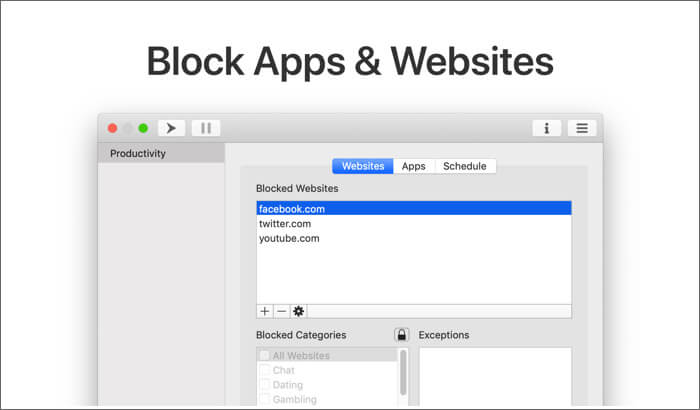Switch to the Apps tab
This screenshot has width=700, height=410.
pyautogui.click(x=413, y=166)
